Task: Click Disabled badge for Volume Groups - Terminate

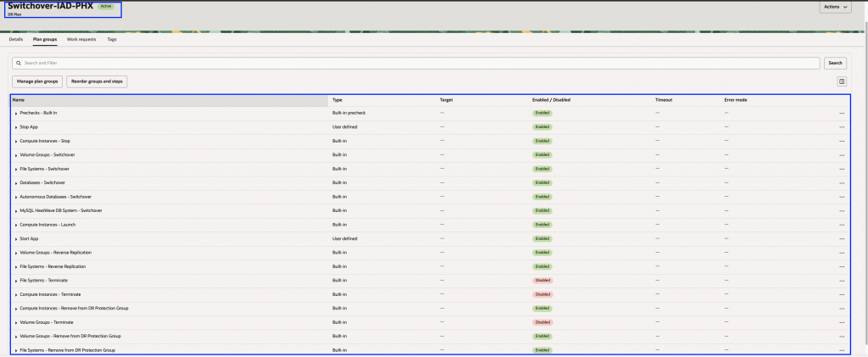Action: click(x=542, y=322)
